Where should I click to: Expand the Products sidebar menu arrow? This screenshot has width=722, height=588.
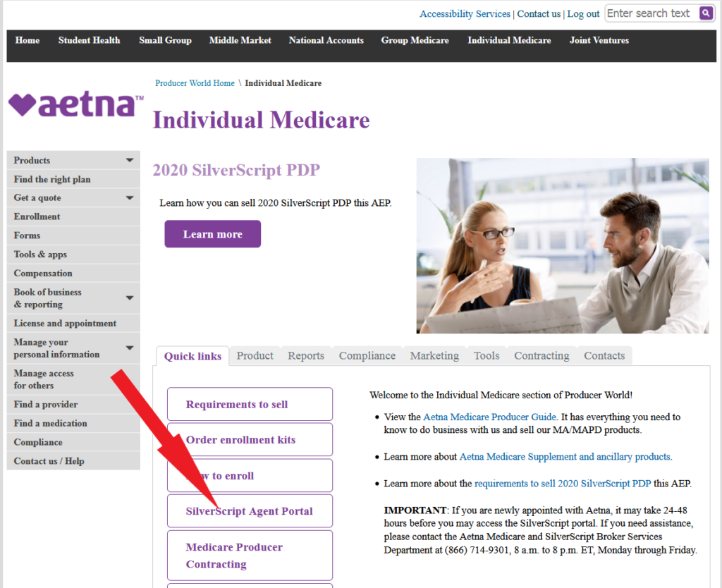coord(130,161)
